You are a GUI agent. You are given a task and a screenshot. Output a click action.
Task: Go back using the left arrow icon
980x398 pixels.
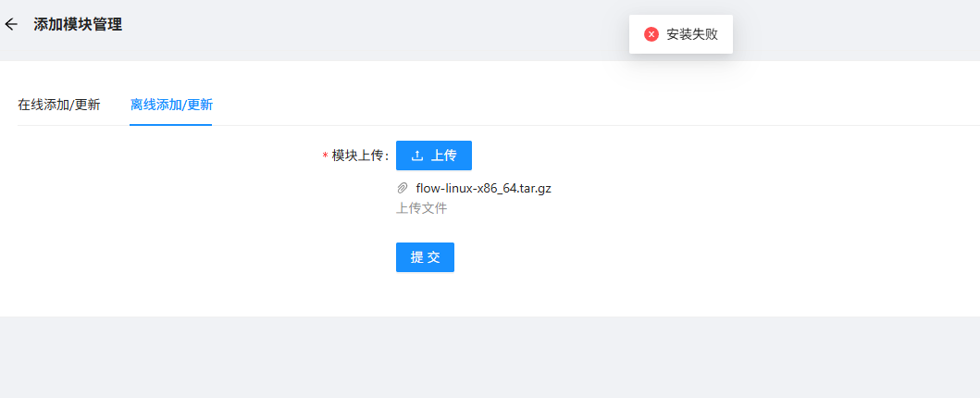pyautogui.click(x=11, y=24)
